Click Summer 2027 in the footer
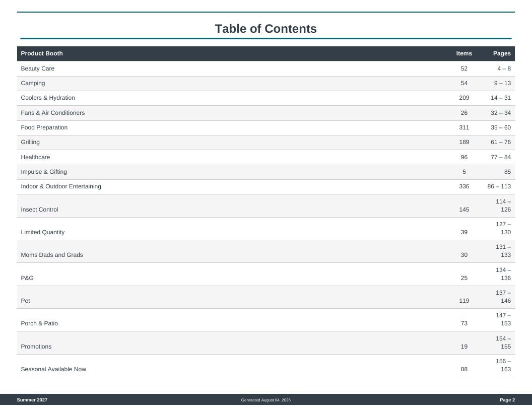Viewport: 532px width, 411px height. (32, 400)
